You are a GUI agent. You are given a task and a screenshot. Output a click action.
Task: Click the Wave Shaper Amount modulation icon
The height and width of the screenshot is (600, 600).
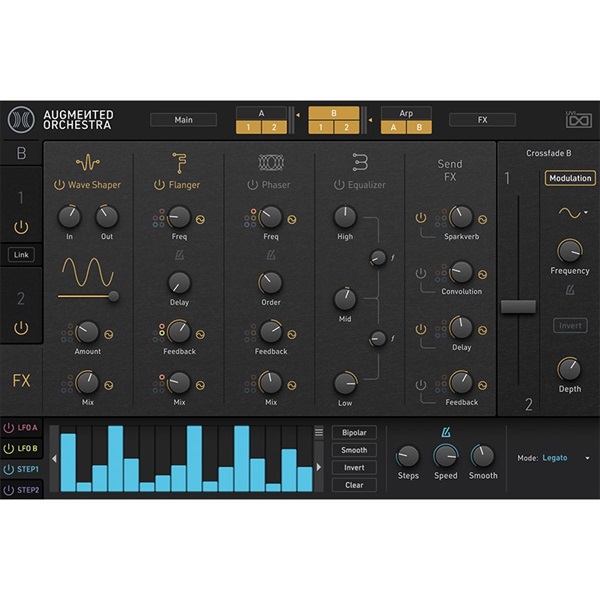[x=108, y=335]
